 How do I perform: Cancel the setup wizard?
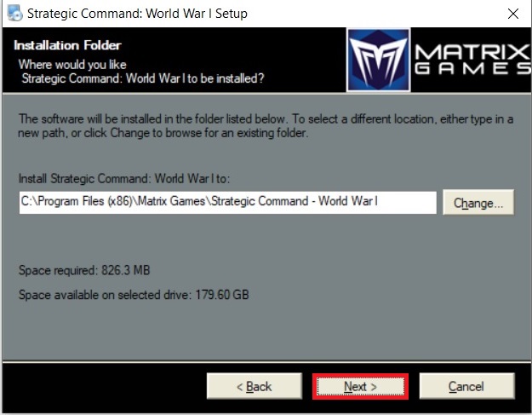pyautogui.click(x=466, y=387)
